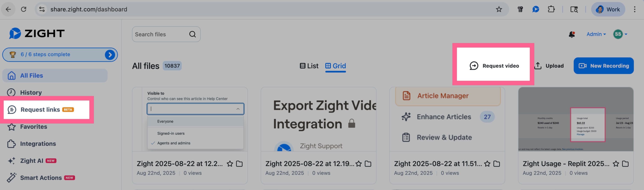Switch to List view
This screenshot has height=190, width=644.
(x=309, y=66)
